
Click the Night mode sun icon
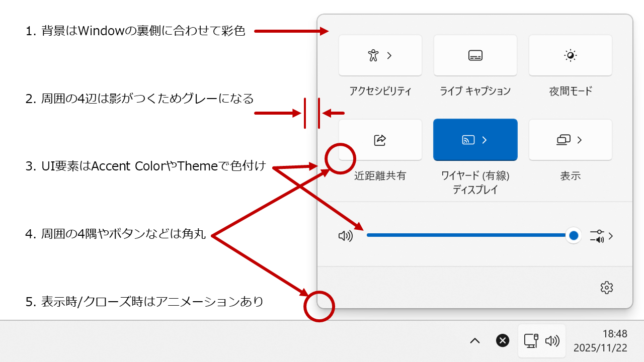[570, 55]
